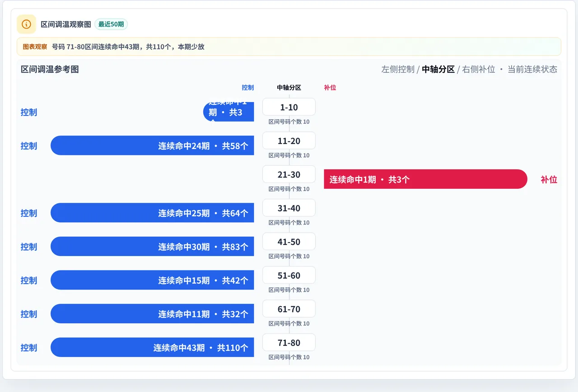Viewport: 578px width, 392px height.
Task: Click the 最近50期 badge
Action: (111, 24)
